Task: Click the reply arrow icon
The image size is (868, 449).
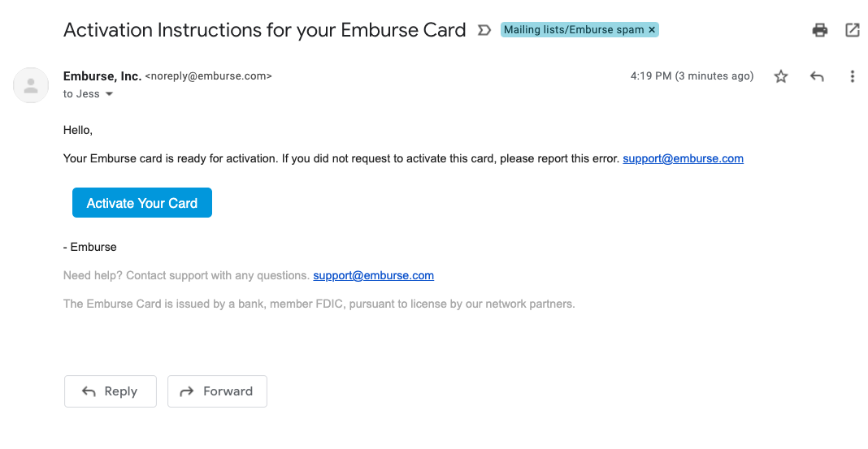Action: (x=817, y=76)
